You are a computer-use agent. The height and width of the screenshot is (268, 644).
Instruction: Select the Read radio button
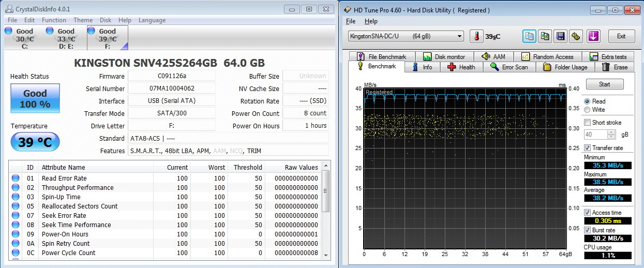click(587, 101)
